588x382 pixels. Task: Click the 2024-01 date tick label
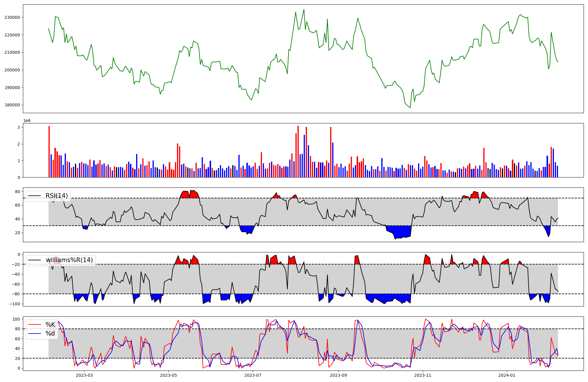[507, 375]
